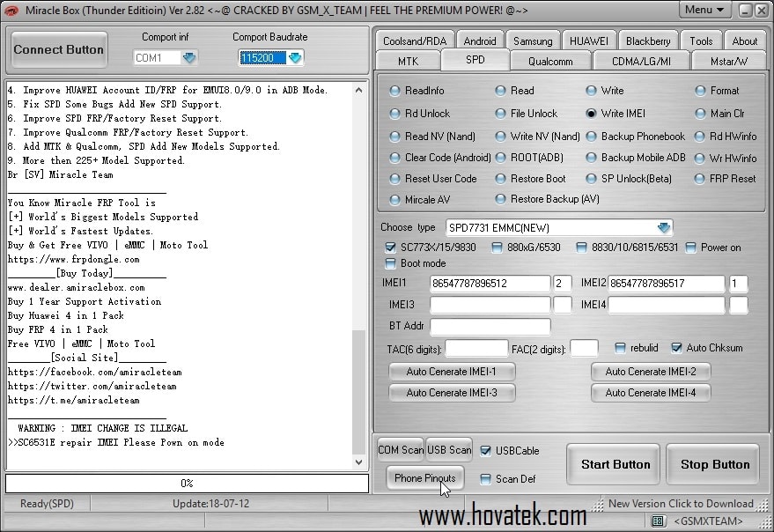Open the CDMA/LG/MI tab
This screenshot has width=774, height=532.
pyautogui.click(x=641, y=62)
